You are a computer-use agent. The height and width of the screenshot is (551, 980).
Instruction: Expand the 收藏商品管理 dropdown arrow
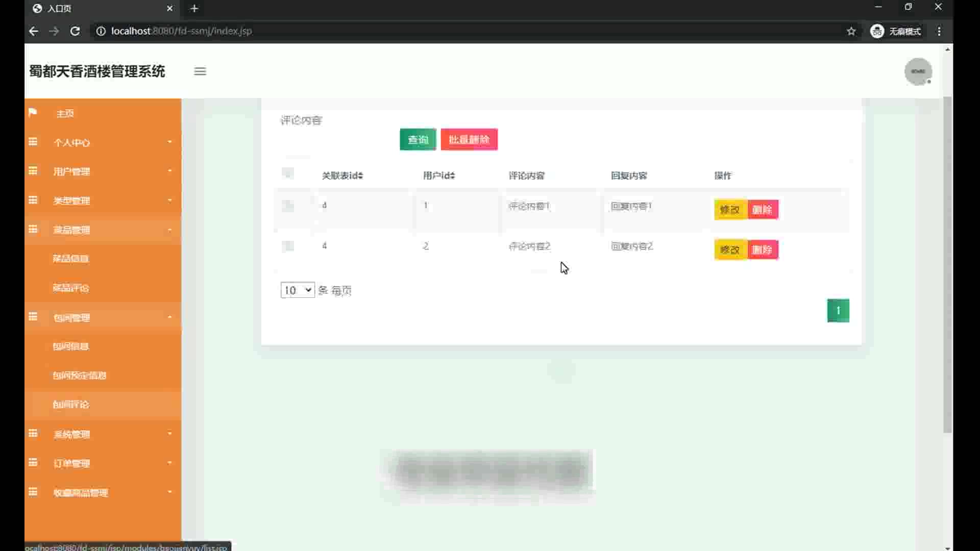170,492
